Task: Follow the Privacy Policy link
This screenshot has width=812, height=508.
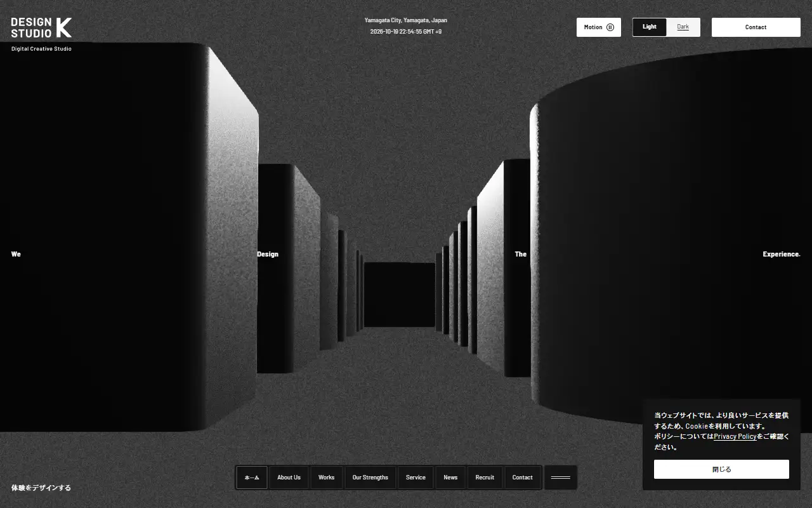Action: coord(735,437)
